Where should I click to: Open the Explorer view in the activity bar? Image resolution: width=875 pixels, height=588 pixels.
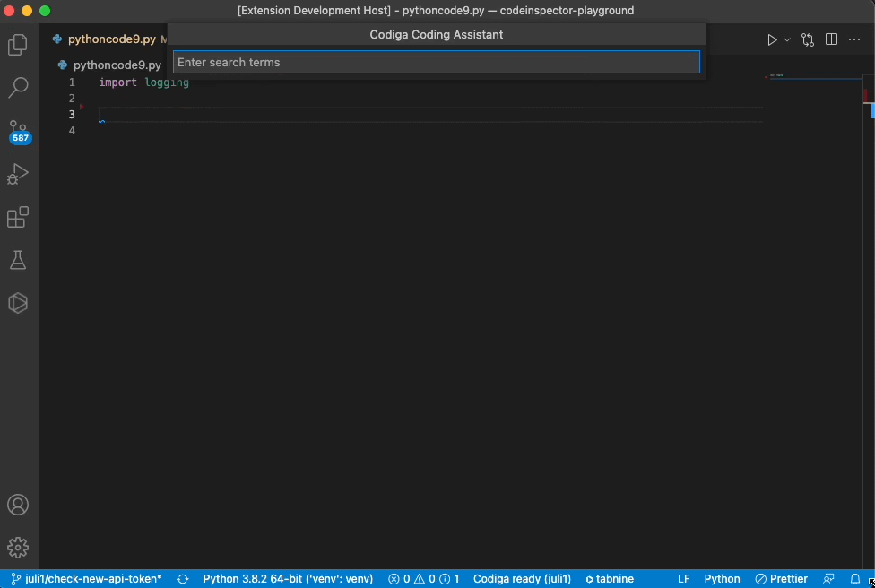[x=20, y=43]
